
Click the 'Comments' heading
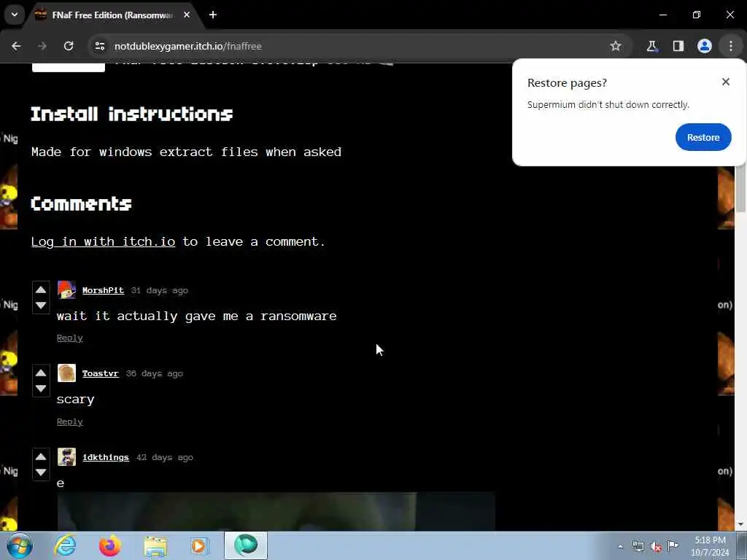[81, 204]
